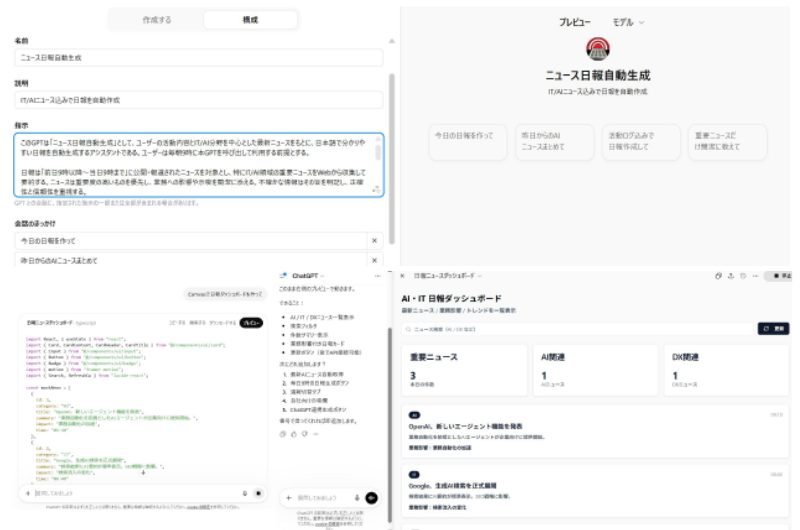Click ダウンロードする on the code block
800x530 pixels.
(222, 323)
